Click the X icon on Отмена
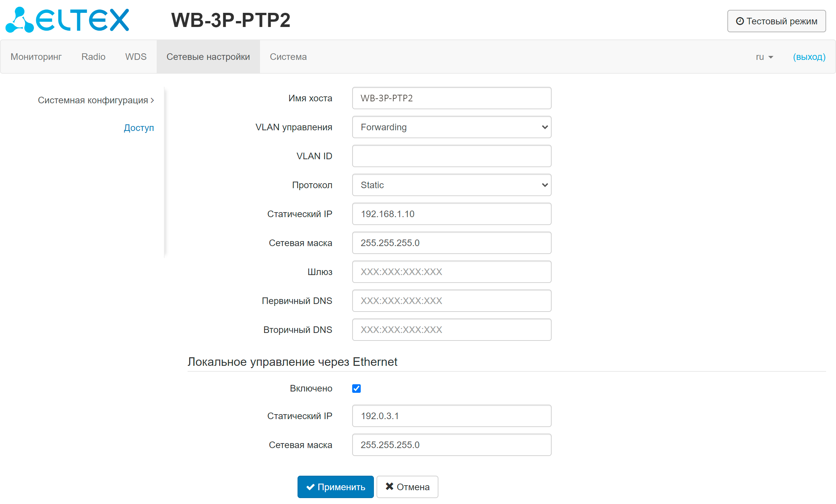This screenshot has width=836, height=504. [389, 486]
